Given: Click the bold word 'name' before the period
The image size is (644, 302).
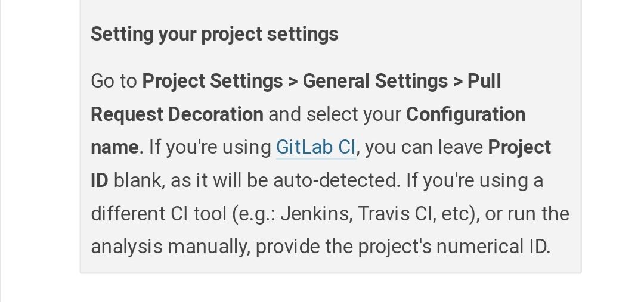Looking at the screenshot, I should pyautogui.click(x=114, y=148).
